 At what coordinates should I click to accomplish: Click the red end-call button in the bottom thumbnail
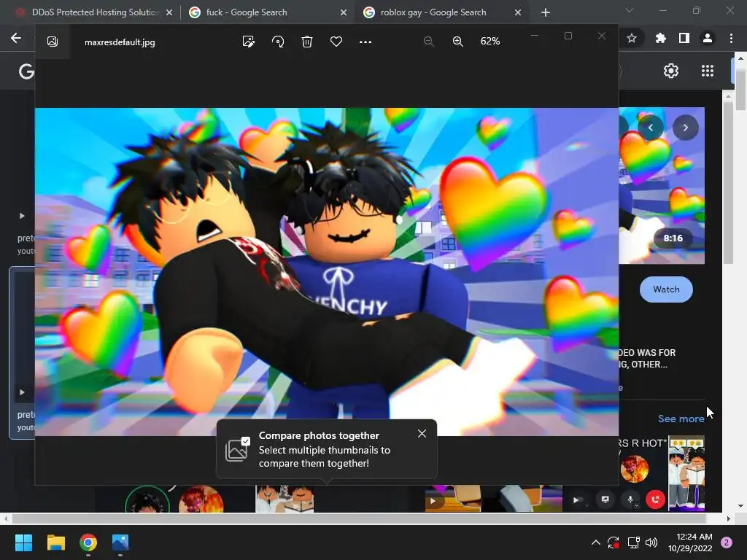coord(655,499)
